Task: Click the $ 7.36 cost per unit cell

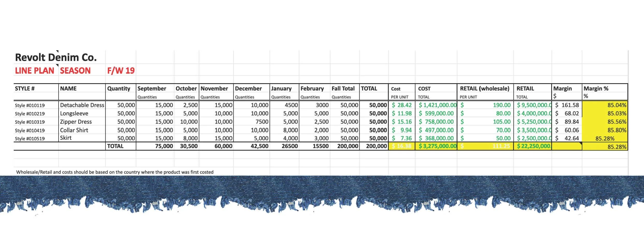Action: pyautogui.click(x=402, y=138)
